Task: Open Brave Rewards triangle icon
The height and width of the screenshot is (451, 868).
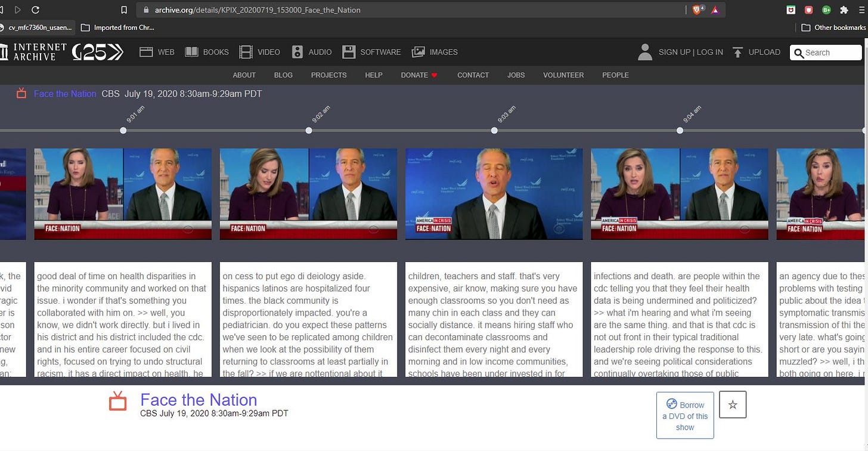Action: pyautogui.click(x=715, y=10)
